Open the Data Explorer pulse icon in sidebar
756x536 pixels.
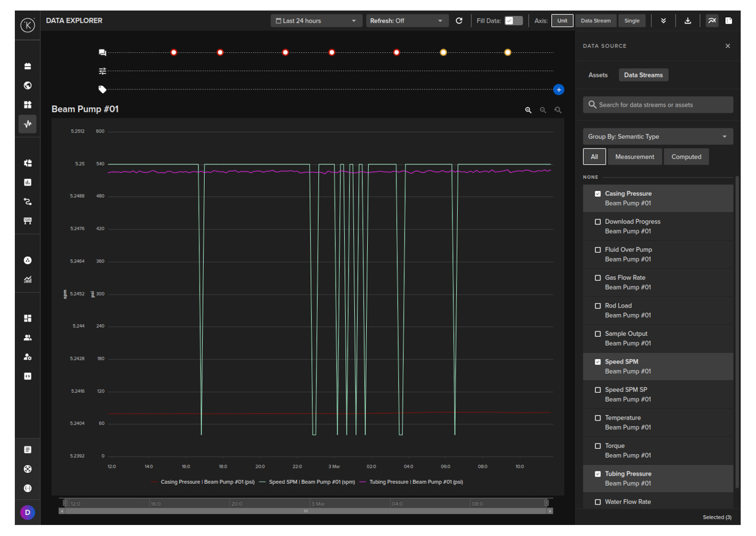[x=28, y=124]
